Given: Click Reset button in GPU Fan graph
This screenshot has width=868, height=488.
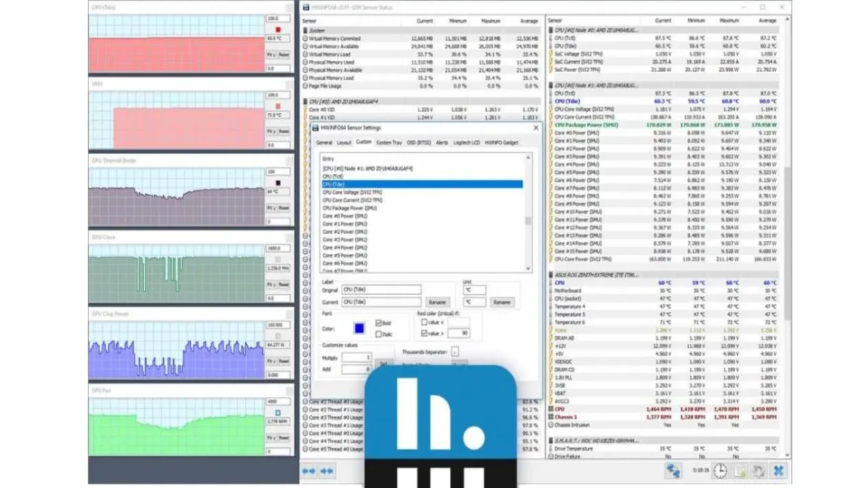Looking at the screenshot, I should tap(284, 439).
